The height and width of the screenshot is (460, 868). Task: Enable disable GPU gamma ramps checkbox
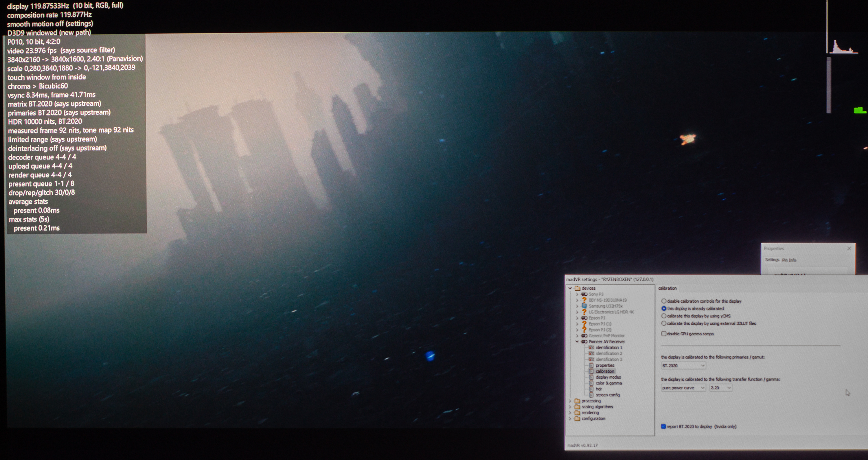coord(664,334)
